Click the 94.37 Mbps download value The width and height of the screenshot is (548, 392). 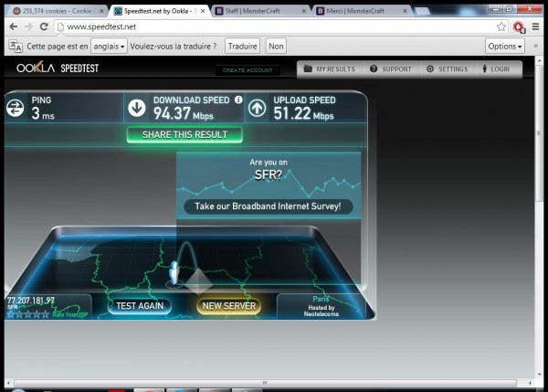[x=184, y=113]
